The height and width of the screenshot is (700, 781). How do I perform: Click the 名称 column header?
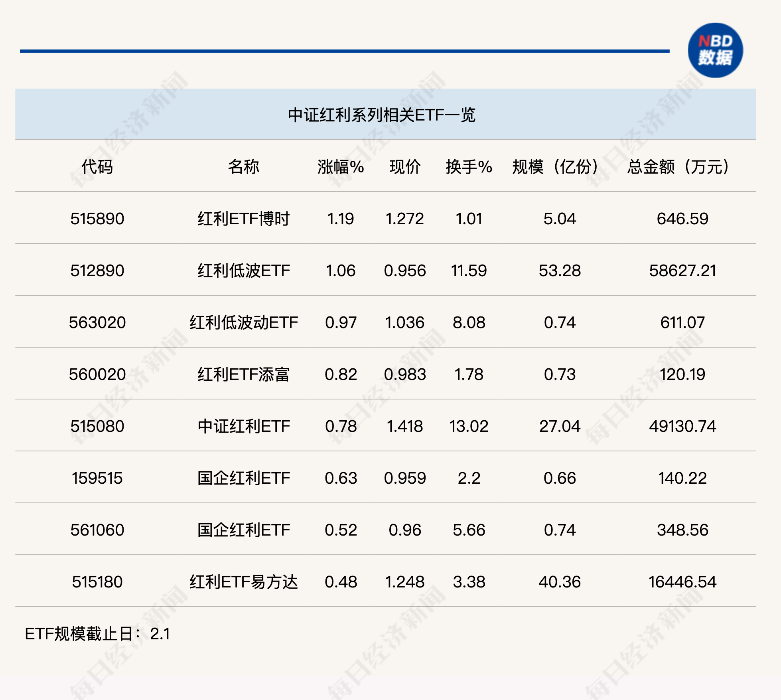(243, 167)
